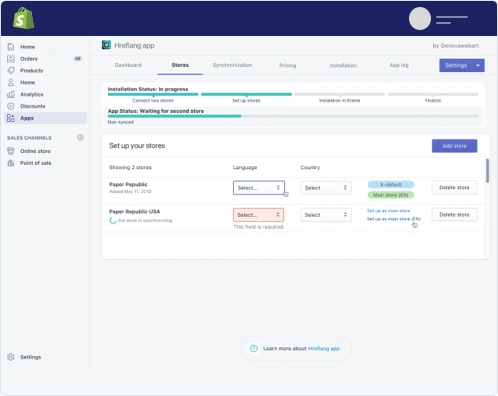The width and height of the screenshot is (498, 396).
Task: Click the Hreflang app logo icon
Action: [106, 45]
